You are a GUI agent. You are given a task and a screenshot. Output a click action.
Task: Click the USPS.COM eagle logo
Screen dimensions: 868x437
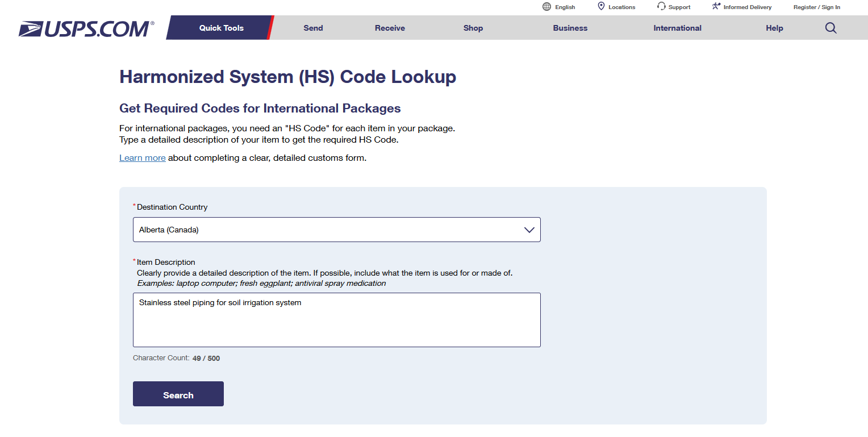coord(86,28)
